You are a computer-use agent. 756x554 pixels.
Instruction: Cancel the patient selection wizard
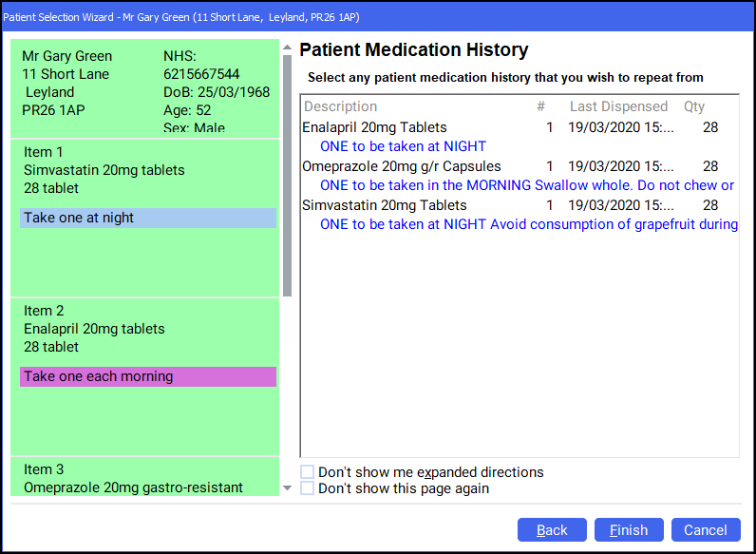click(705, 530)
